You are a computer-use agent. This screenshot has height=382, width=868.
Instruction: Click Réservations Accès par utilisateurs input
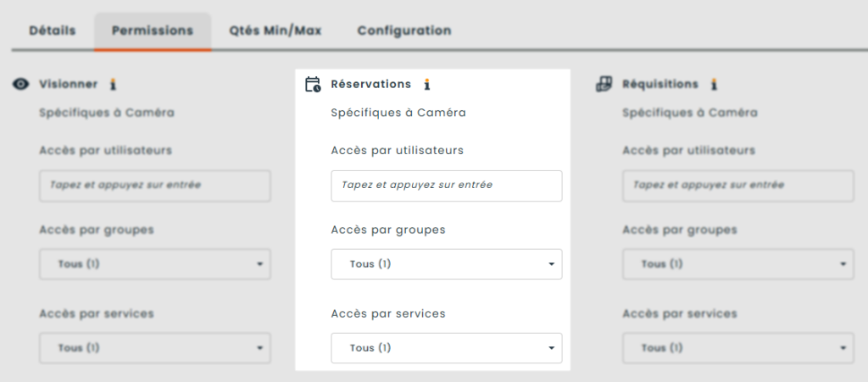coord(447,185)
